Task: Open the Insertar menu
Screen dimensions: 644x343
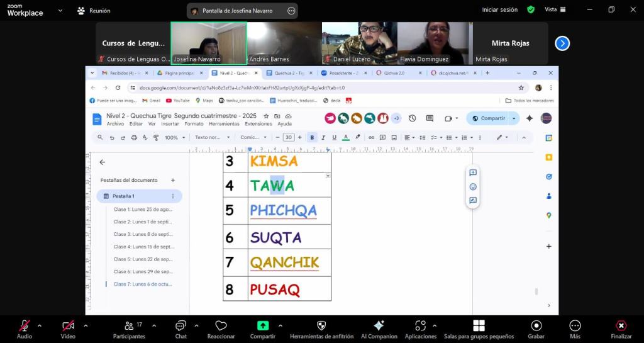Action: point(170,124)
